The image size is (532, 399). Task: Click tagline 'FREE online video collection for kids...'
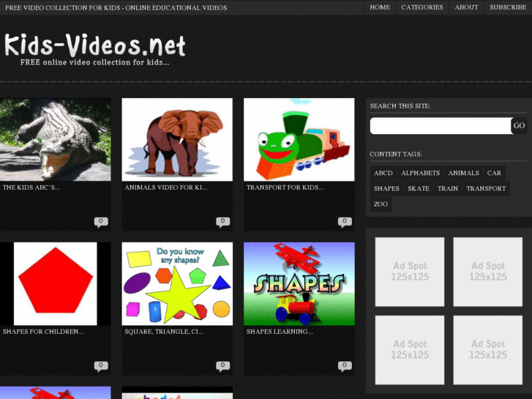tap(94, 62)
